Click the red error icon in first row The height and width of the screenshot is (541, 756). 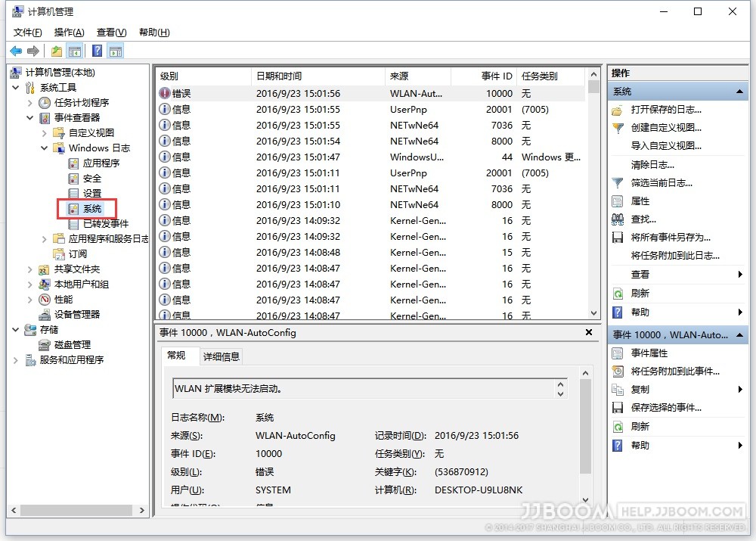tap(165, 94)
